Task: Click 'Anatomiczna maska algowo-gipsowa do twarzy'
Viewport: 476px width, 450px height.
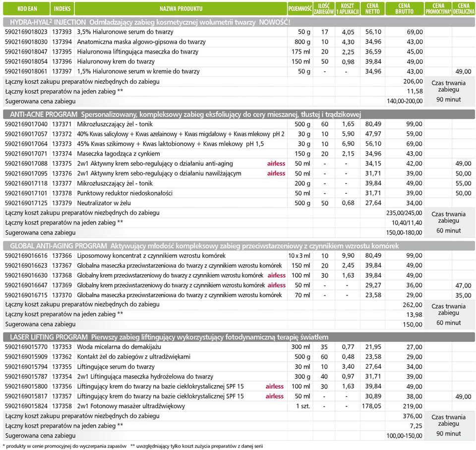Action: coord(141,42)
